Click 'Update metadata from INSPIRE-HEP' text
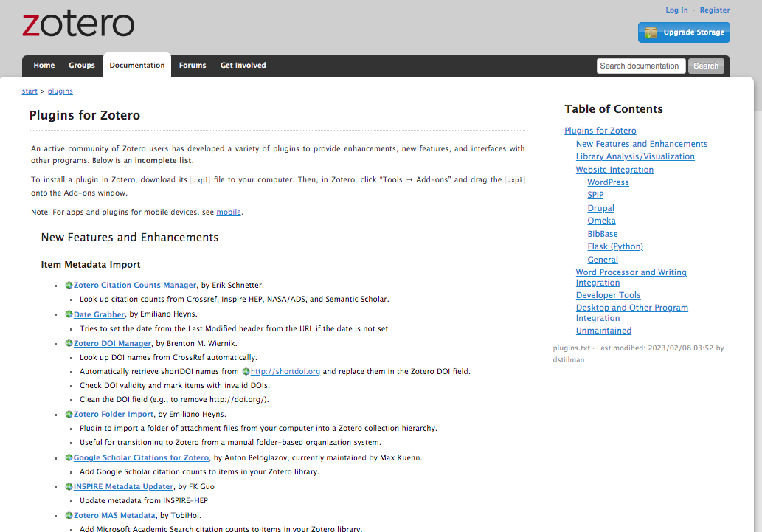The height and width of the screenshot is (532, 762). pos(144,500)
